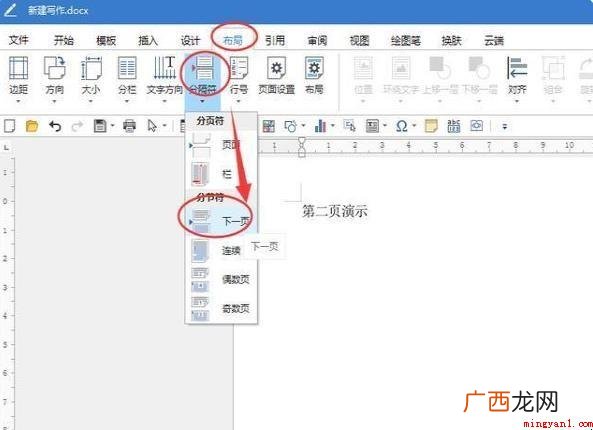
Task: Switch to the 插入 tab
Action: (148, 40)
